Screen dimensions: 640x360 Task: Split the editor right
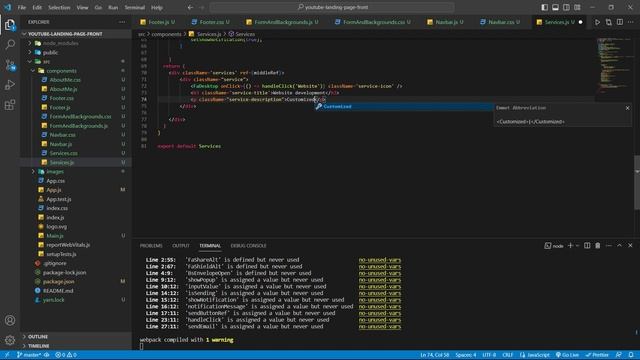coord(620,22)
